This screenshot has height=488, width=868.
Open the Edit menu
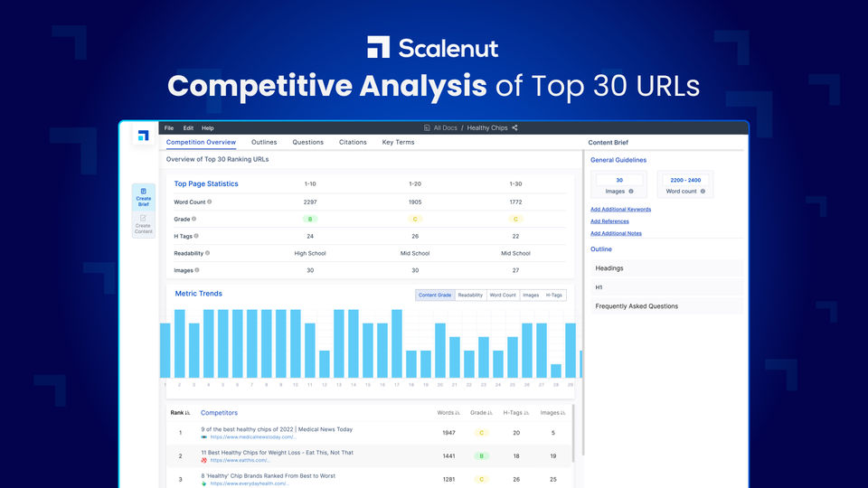click(188, 127)
